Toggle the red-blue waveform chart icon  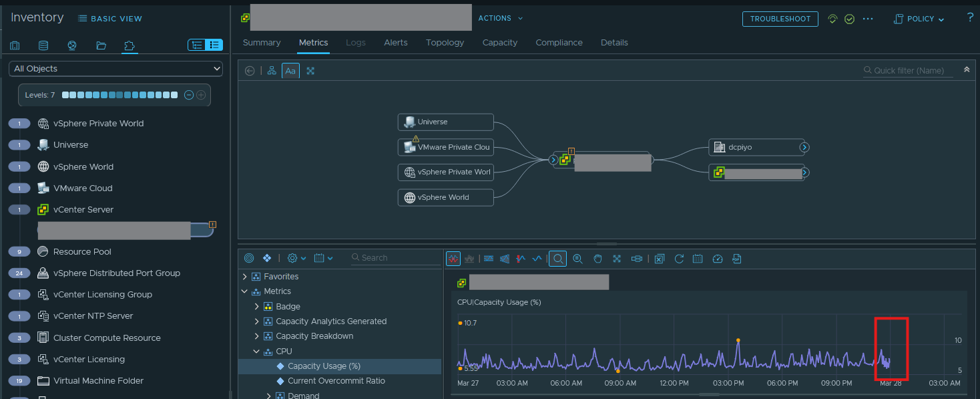click(454, 259)
